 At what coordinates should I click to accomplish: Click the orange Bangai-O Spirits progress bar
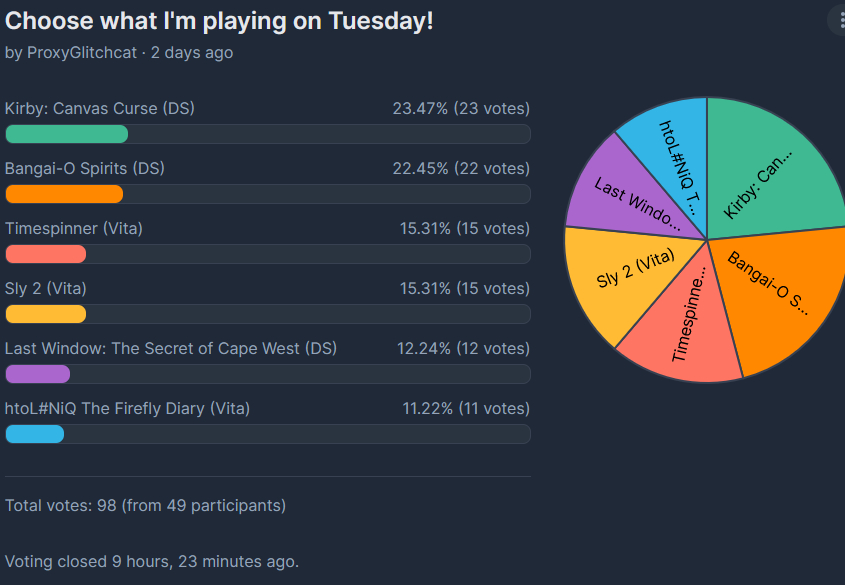click(x=64, y=194)
